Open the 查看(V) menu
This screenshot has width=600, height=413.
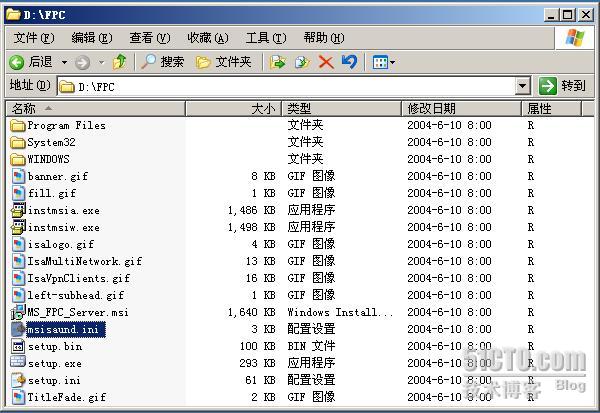click(x=150, y=38)
